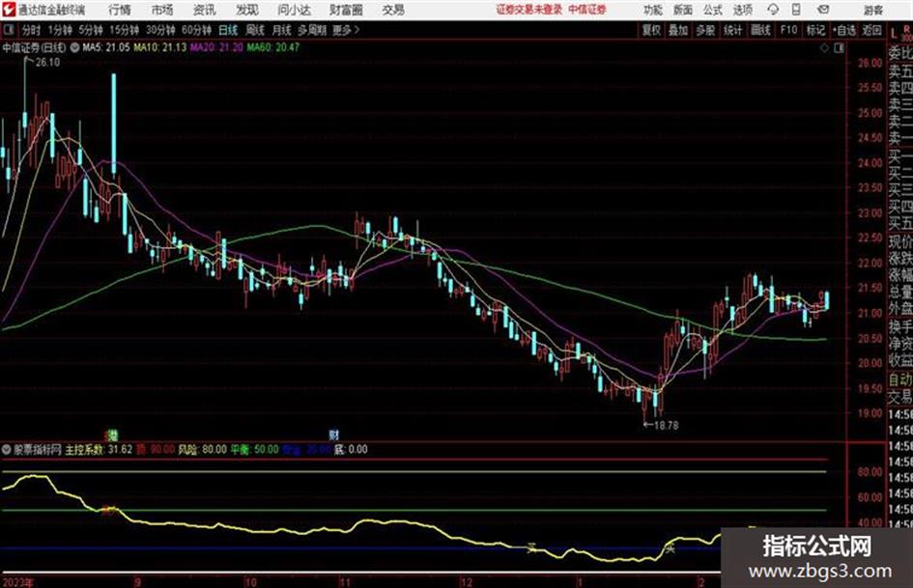Open the 资讯 menu
The height and width of the screenshot is (588, 913).
205,10
